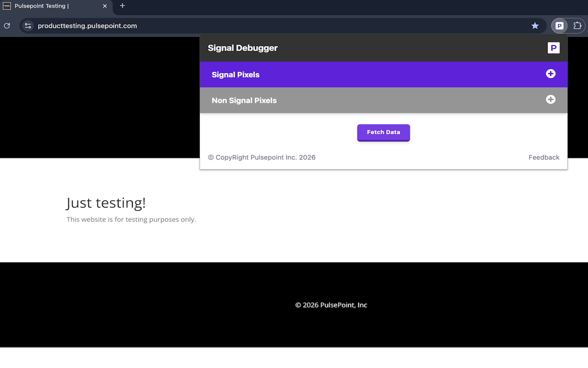Bookmark this page with the star icon
The width and height of the screenshot is (588, 368).
535,26
